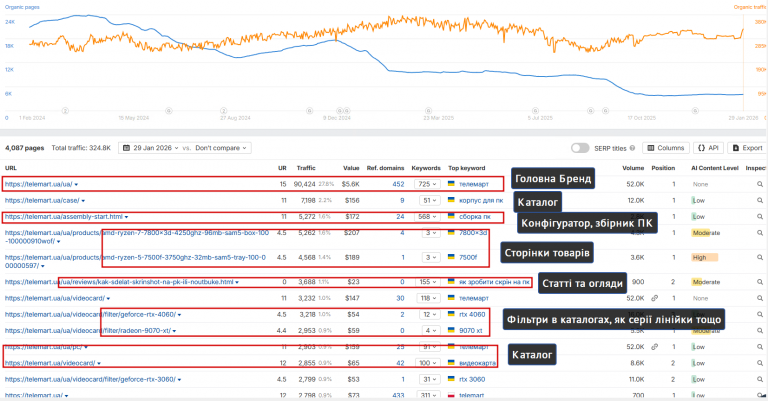Screen dimensions: 768x401
Task: Click sitelinks icon in /ua/videocard/ row Position column
Action: pyautogui.click(x=654, y=298)
